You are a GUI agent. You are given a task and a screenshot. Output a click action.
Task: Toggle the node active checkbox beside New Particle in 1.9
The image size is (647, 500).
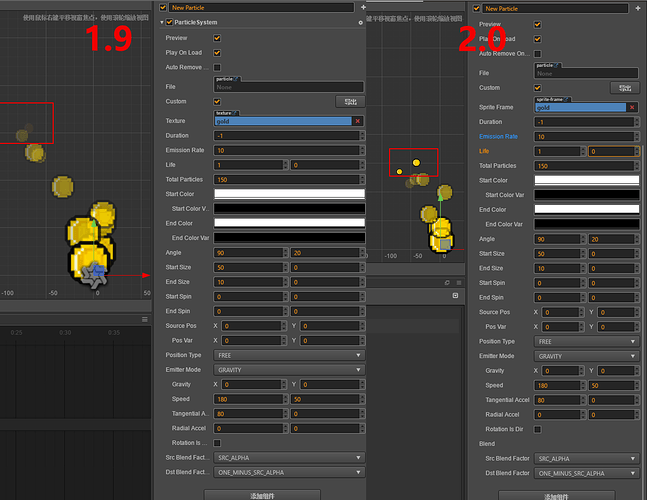tap(163, 7)
